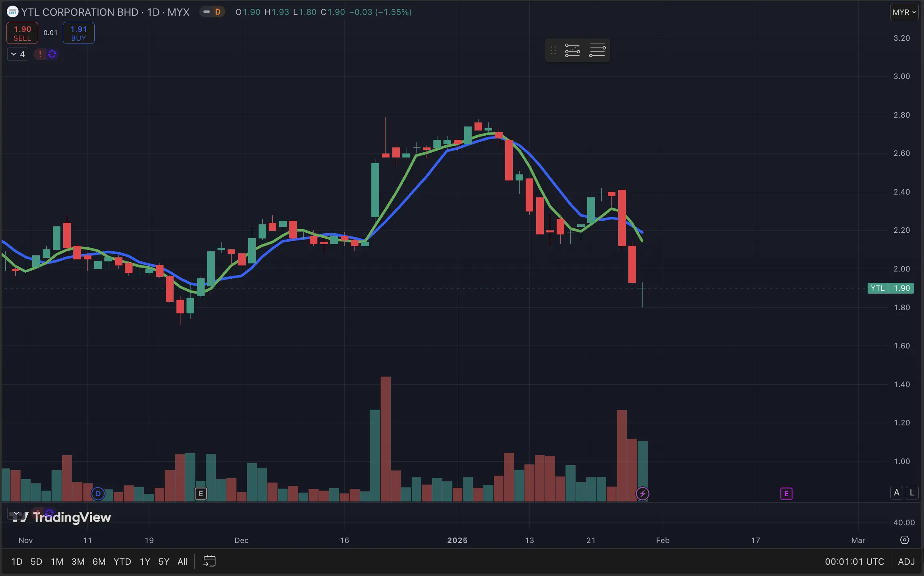Click the 0.01 spread value

point(51,33)
